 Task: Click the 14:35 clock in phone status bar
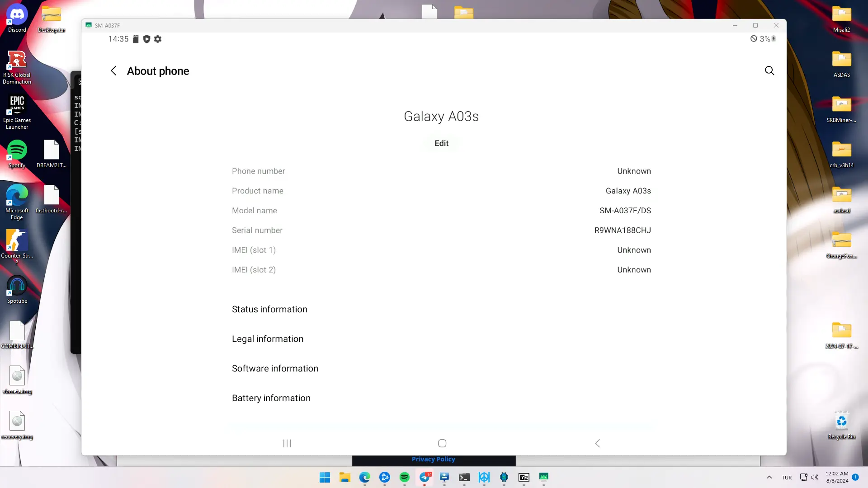tap(118, 39)
